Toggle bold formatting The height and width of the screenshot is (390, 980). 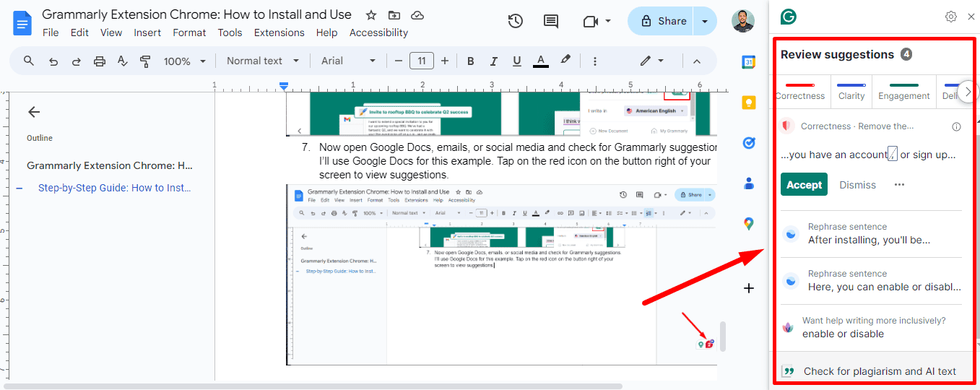pyautogui.click(x=471, y=61)
